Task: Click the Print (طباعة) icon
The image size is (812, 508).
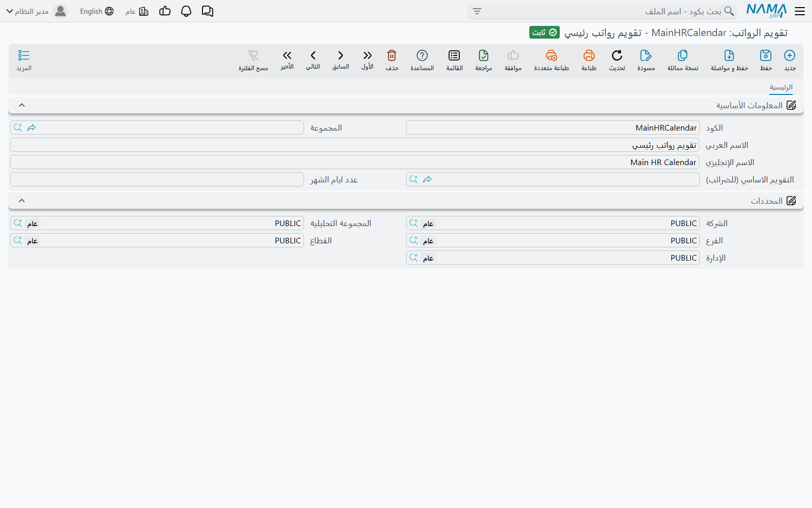Action: pyautogui.click(x=589, y=55)
